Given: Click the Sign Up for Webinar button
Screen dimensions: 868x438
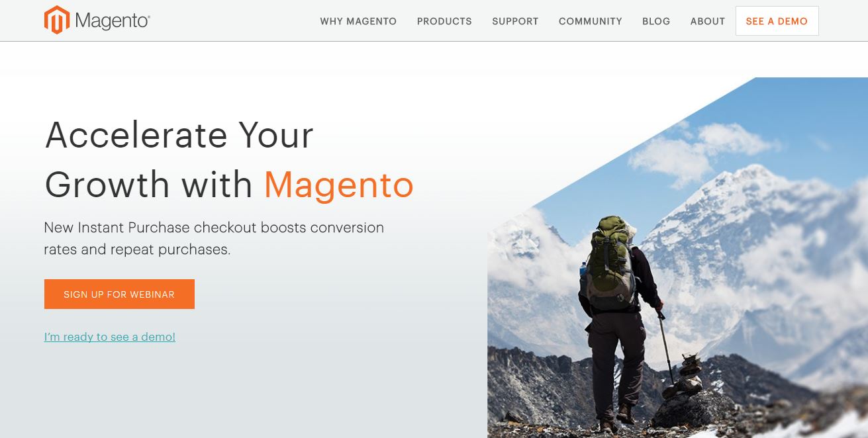Looking at the screenshot, I should (119, 294).
